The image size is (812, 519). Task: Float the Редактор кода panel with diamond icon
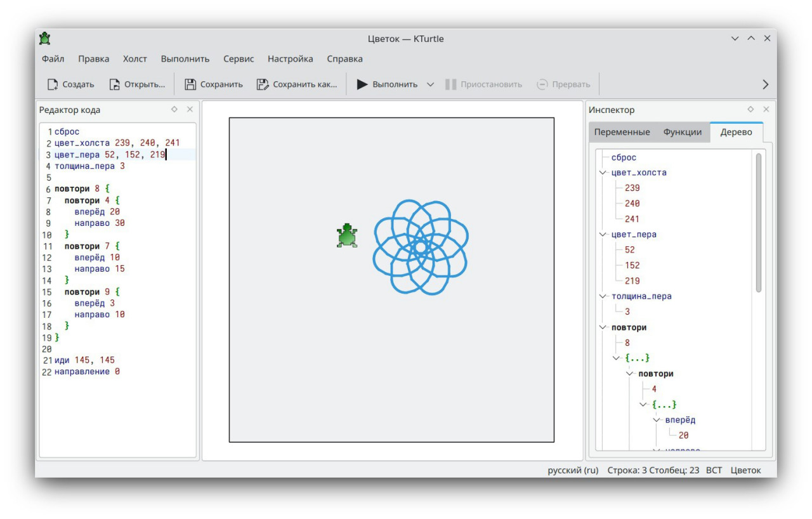(x=174, y=110)
